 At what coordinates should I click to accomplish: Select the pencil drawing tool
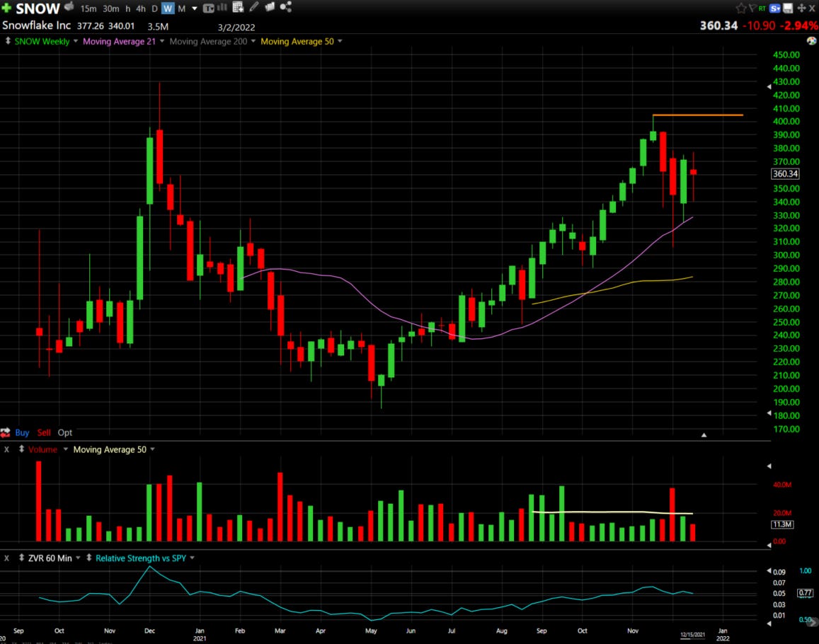pos(254,7)
